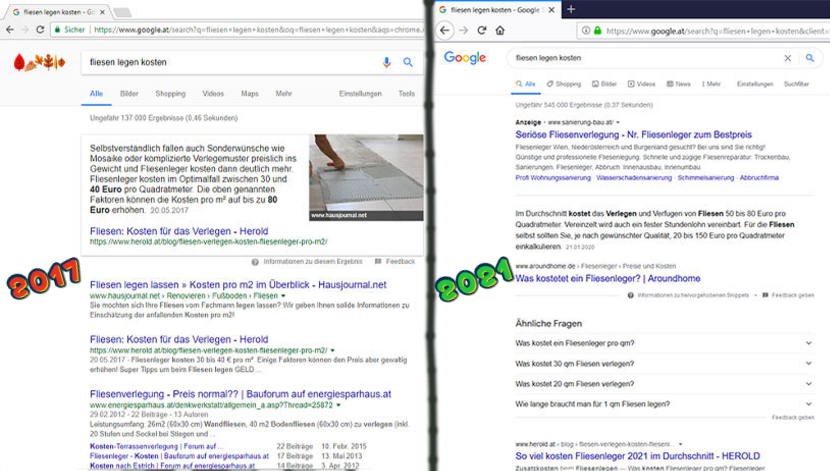Open 'So viel kosten Fliesenleger 2021 im Durchschnitt - HEROLD'
The height and width of the screenshot is (471, 830).
[637, 456]
